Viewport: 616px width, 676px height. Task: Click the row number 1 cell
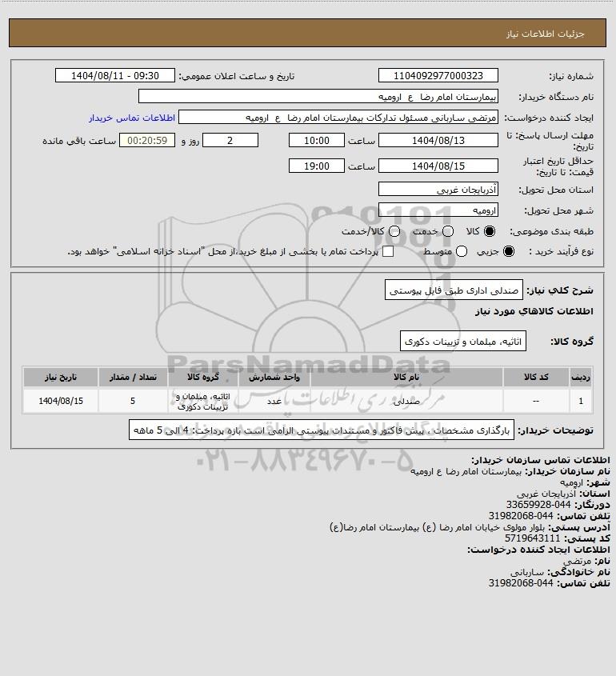pyautogui.click(x=581, y=401)
